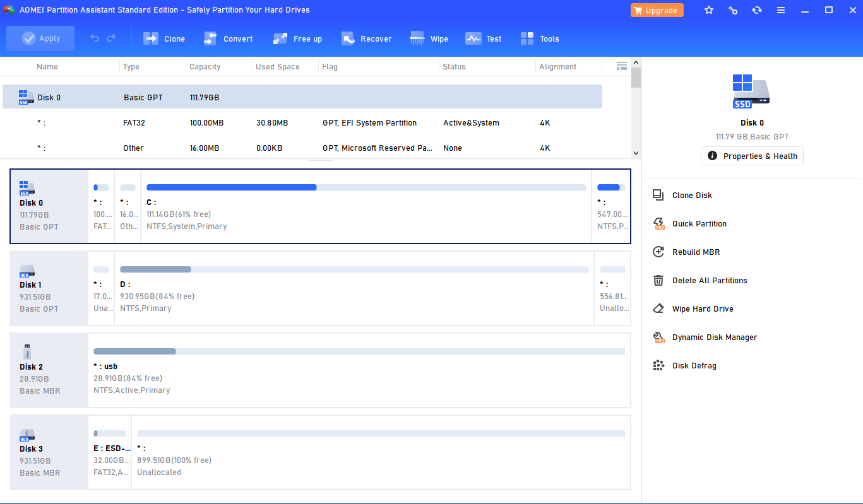Open the Clone tool in toolbar
The image size is (863, 504).
164,39
